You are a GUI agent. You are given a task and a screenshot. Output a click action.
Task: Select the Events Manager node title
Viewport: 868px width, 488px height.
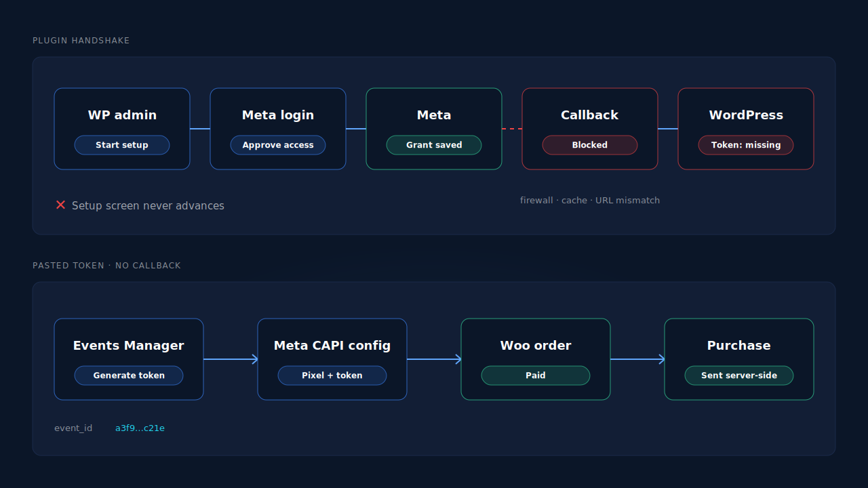[x=129, y=346]
